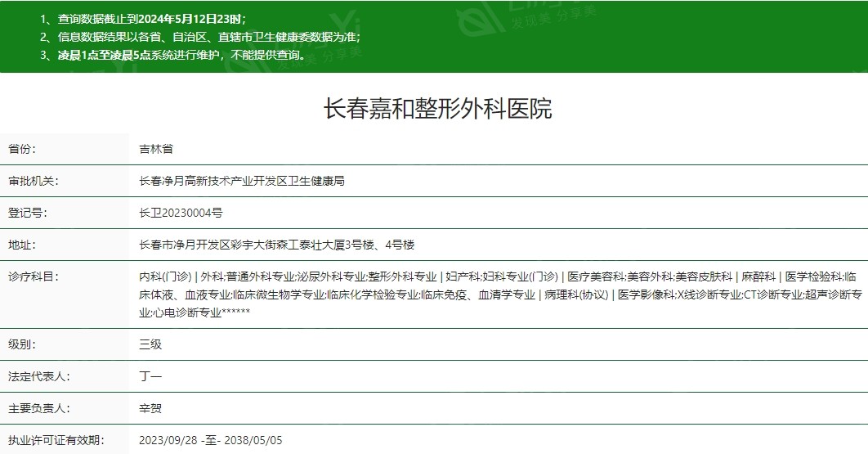Click the 地址 label
This screenshot has height=454, width=868.
click(22, 245)
